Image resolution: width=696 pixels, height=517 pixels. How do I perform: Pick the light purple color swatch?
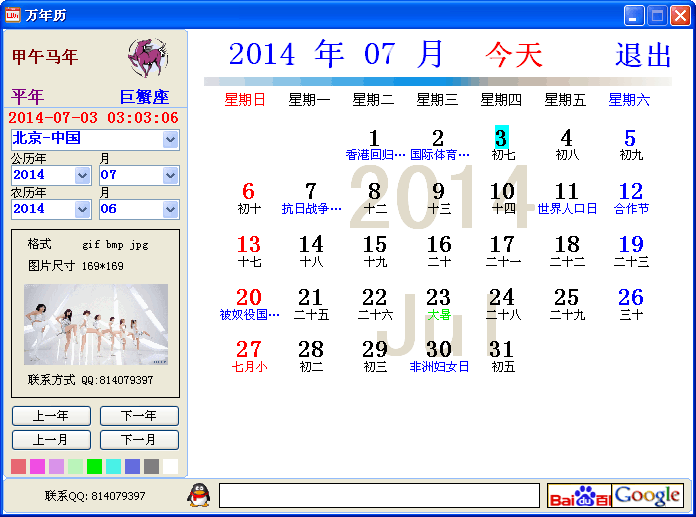(x=56, y=466)
